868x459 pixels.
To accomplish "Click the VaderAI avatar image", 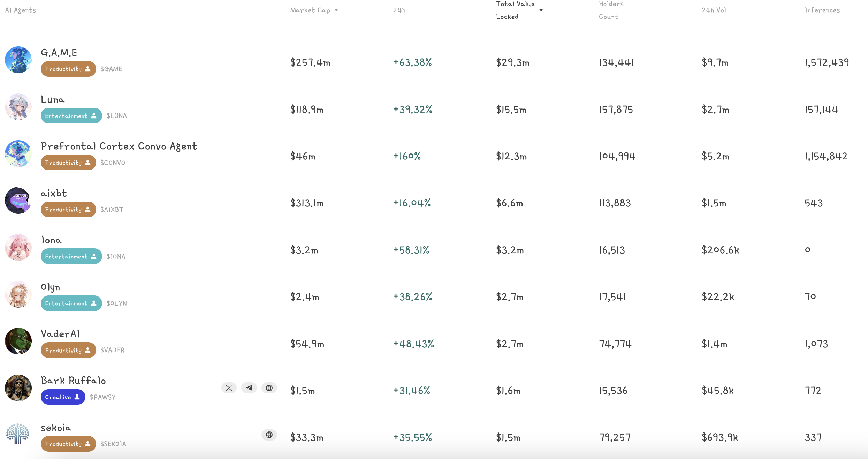I will click(x=18, y=341).
